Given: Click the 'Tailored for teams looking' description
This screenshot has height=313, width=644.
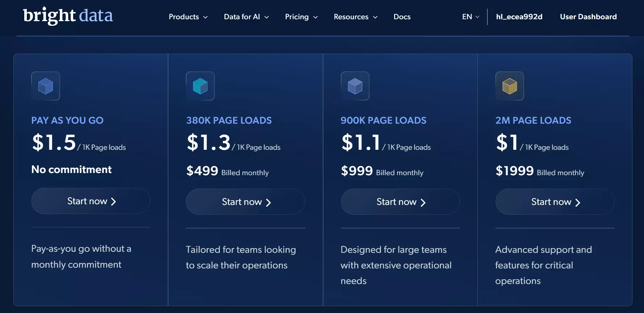Looking at the screenshot, I should (241, 258).
